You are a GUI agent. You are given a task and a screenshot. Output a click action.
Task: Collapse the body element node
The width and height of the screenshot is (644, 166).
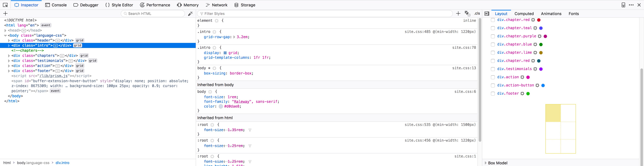[5, 36]
